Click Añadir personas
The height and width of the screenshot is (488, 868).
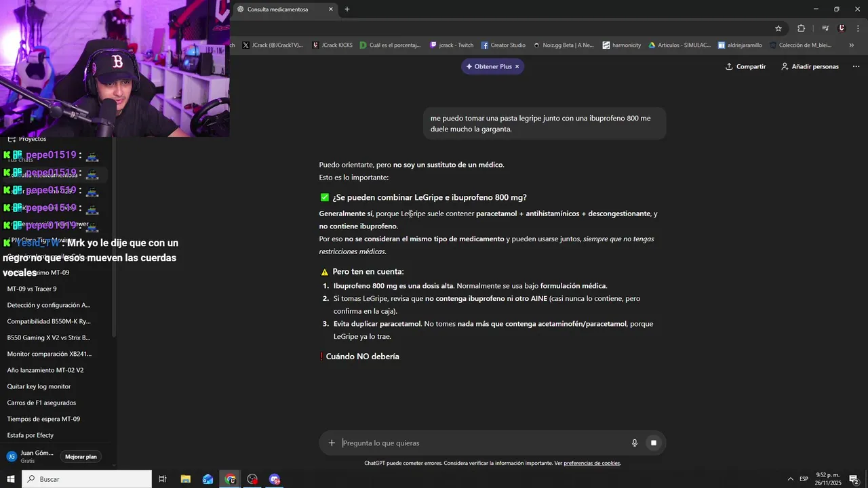(810, 66)
